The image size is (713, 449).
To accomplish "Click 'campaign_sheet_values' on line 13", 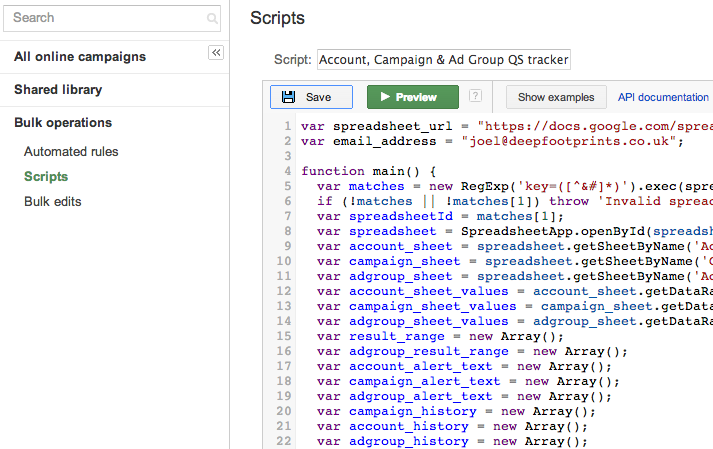I will click(432, 306).
